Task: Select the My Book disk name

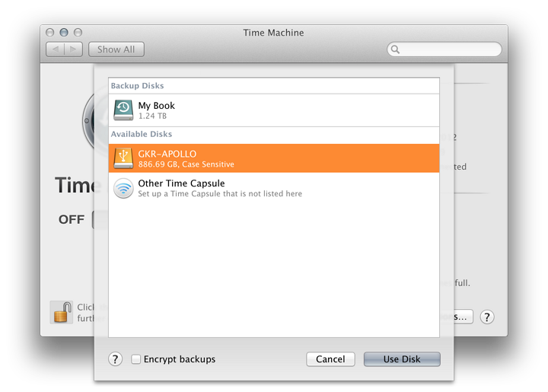Action: coord(156,106)
